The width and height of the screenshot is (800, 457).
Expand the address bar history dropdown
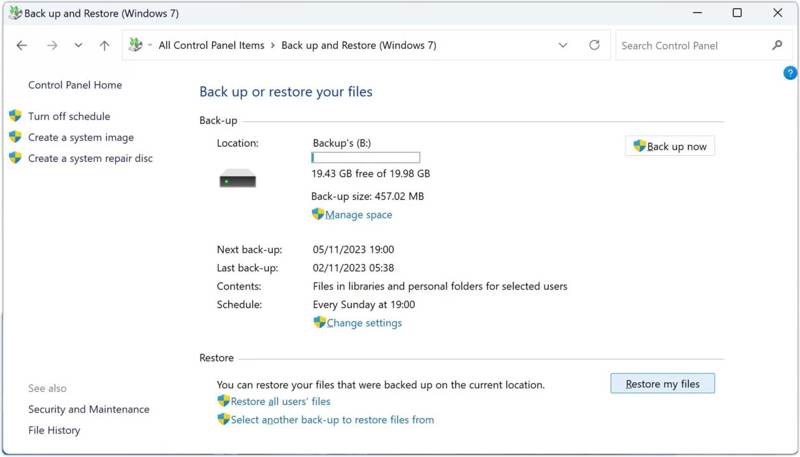coord(563,45)
